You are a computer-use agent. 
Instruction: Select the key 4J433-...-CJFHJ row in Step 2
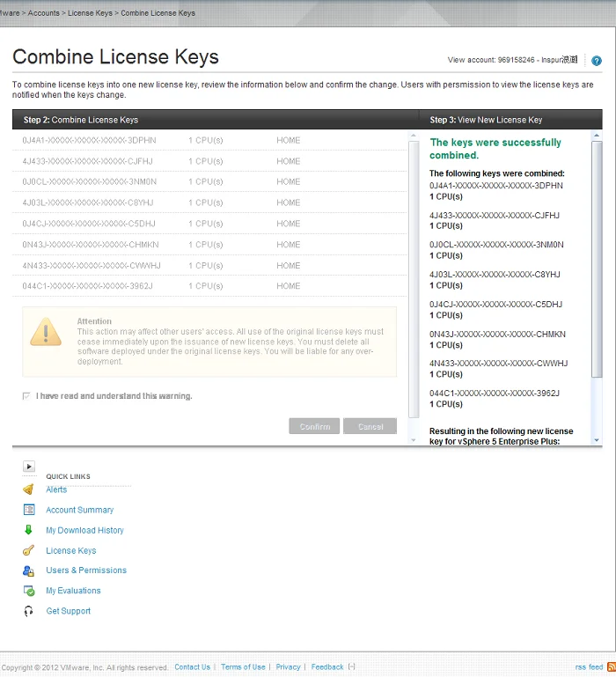[209, 161]
